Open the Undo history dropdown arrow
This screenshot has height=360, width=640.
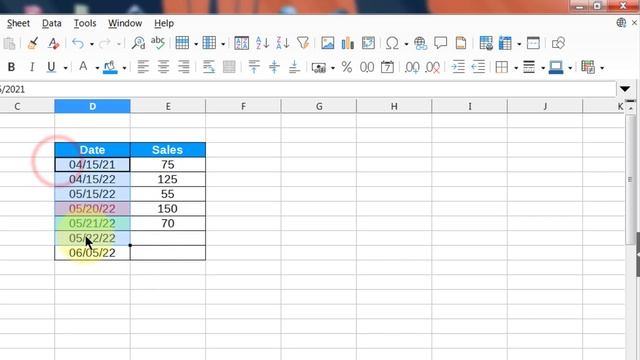91,44
